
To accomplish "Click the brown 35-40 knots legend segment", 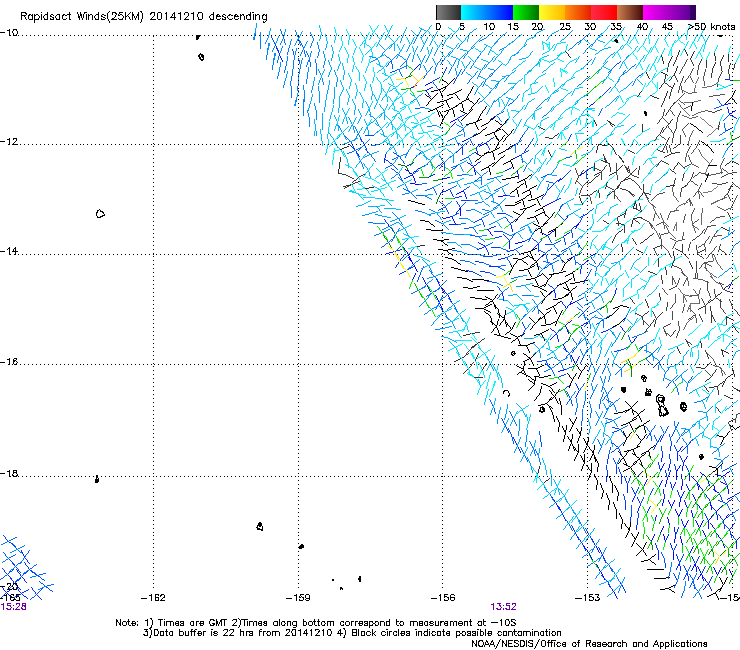I will [630, 12].
